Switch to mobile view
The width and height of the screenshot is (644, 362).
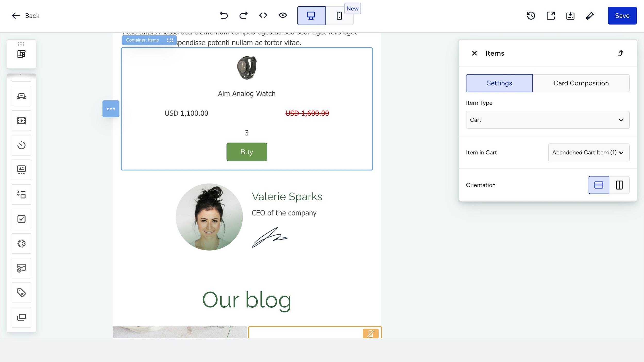pos(339,16)
